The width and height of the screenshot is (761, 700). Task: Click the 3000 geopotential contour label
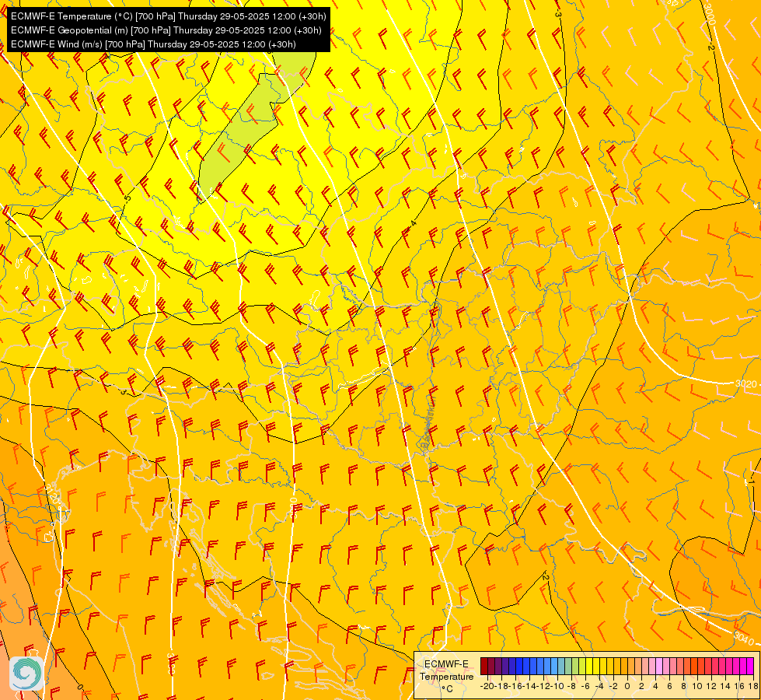coord(710,13)
